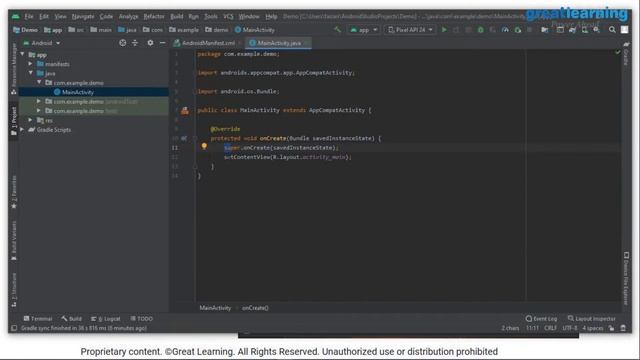Click MainActivity in the navigation bar
This screenshot has height=360, width=640.
tap(255, 30)
